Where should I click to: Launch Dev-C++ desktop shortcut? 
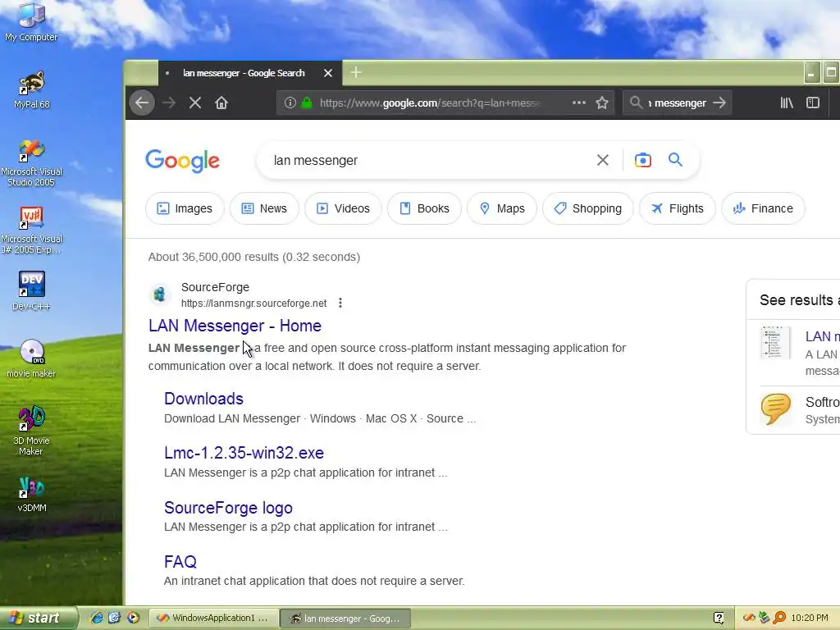click(32, 291)
